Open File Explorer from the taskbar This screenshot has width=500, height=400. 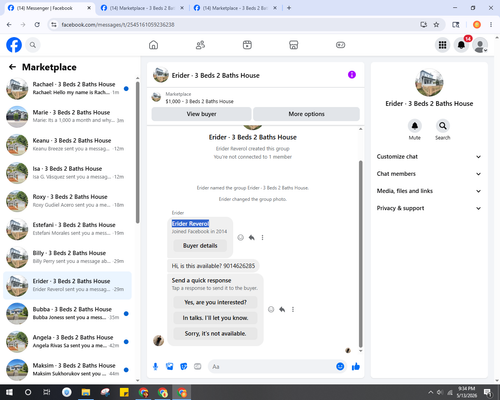(86, 392)
